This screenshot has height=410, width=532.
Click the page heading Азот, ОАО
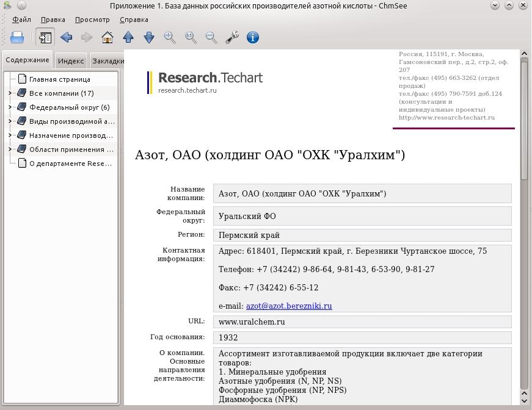tap(270, 155)
